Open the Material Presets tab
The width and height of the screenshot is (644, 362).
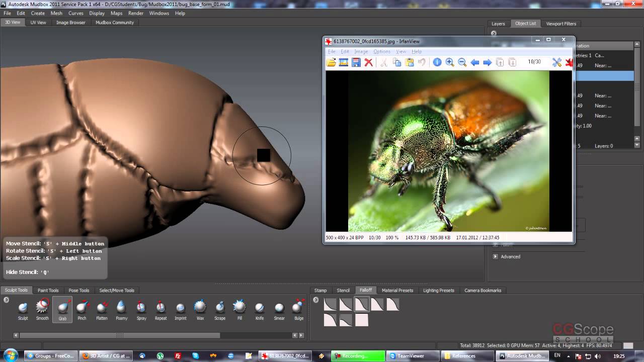(x=397, y=290)
